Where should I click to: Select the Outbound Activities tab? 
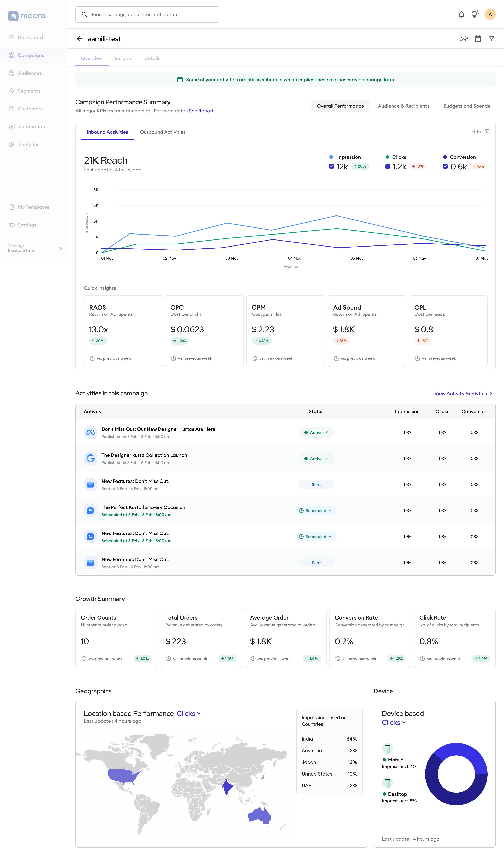point(163,132)
